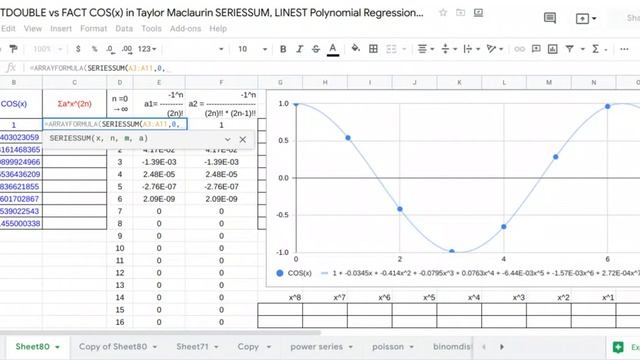
Task: Select column E header
Action: [159, 82]
